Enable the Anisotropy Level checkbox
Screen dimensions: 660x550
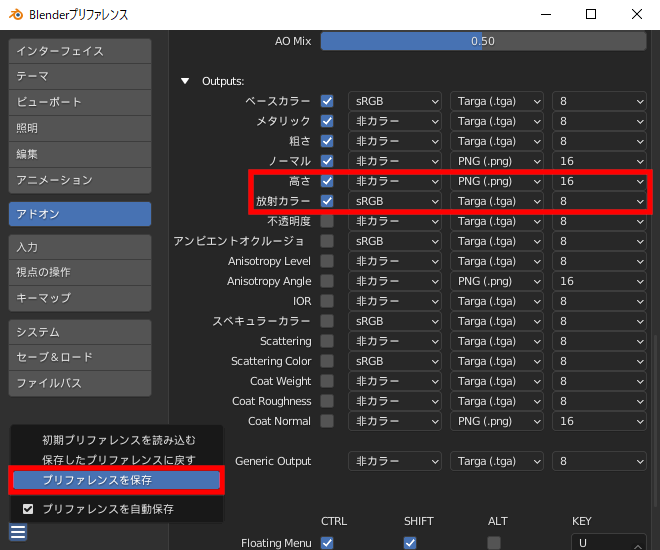(x=327, y=261)
